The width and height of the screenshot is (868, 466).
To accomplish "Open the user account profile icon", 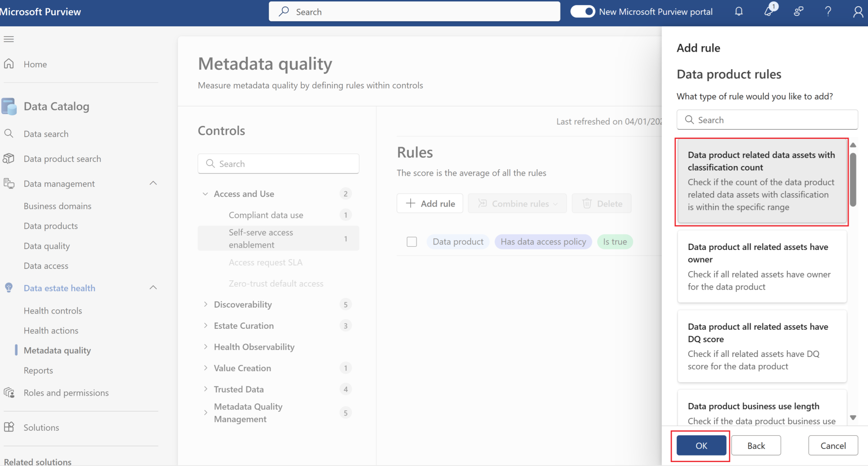I will point(857,12).
